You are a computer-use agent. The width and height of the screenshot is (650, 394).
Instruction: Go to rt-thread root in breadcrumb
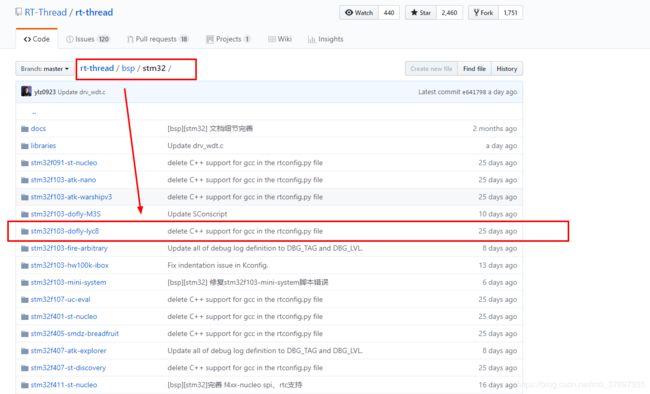[97, 68]
